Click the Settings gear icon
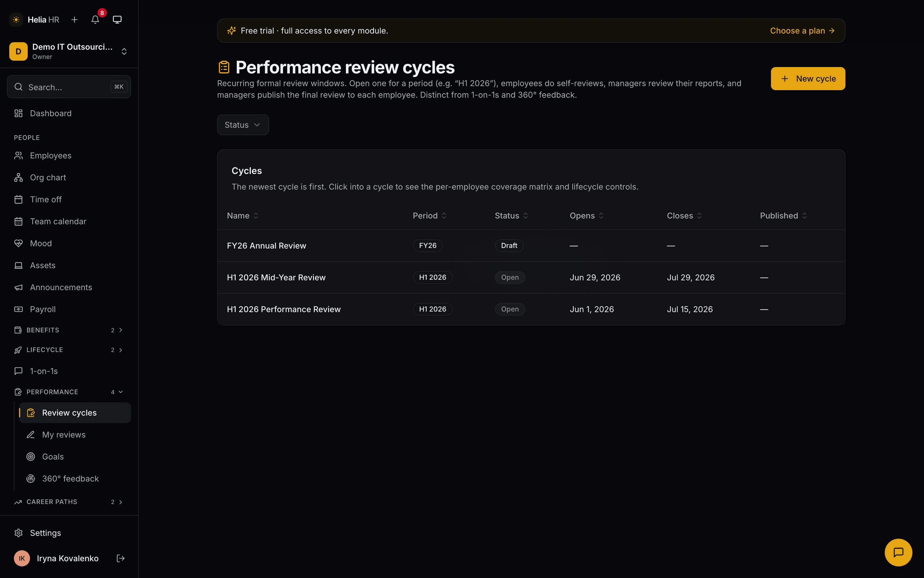The height and width of the screenshot is (578, 924). 18,533
